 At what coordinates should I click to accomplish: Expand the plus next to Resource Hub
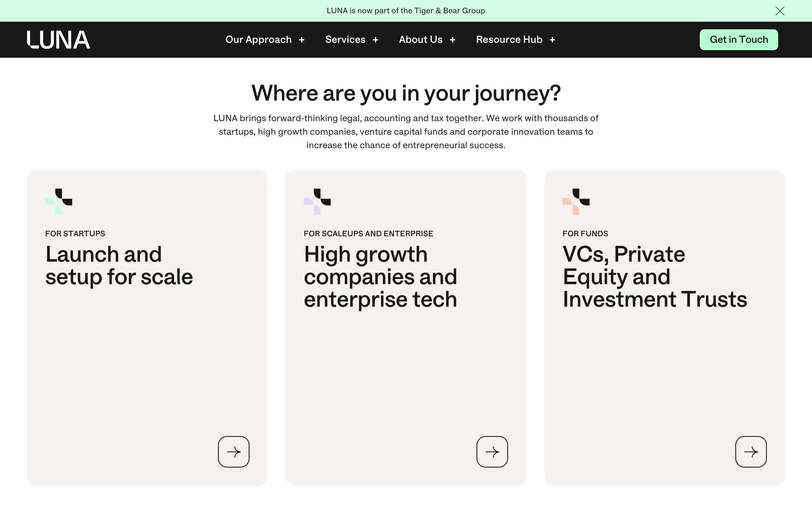click(552, 40)
